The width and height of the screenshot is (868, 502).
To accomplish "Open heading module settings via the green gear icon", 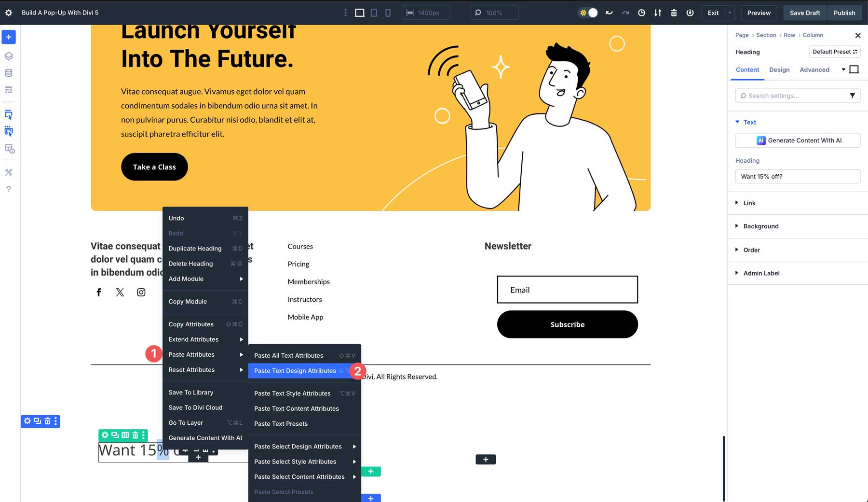I will tap(105, 435).
